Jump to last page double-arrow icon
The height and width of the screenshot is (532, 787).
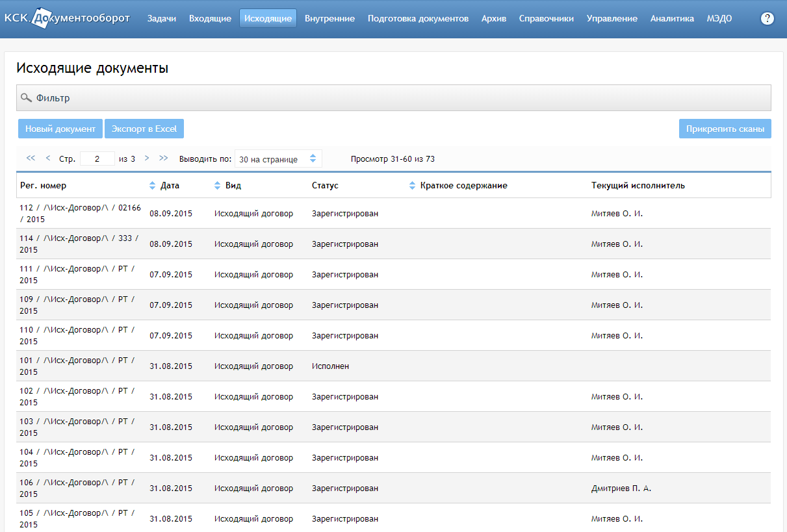(x=164, y=158)
